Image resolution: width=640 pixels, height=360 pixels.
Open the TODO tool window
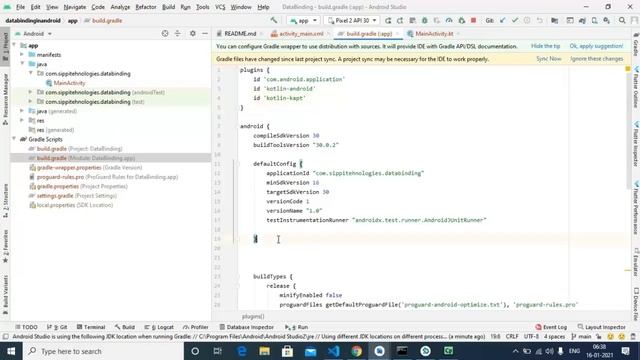tap(26, 327)
